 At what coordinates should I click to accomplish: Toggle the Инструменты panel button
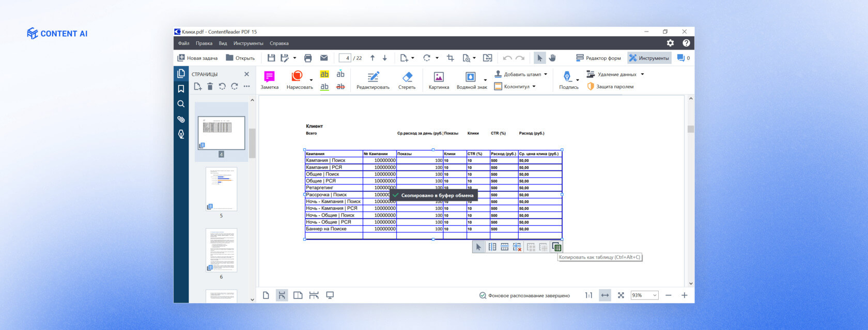[x=649, y=58]
